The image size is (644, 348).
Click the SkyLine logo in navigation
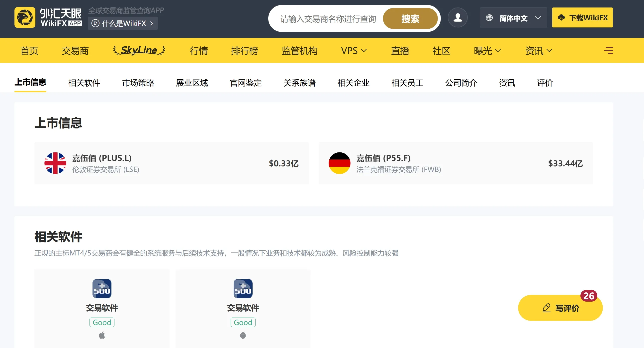coord(139,50)
